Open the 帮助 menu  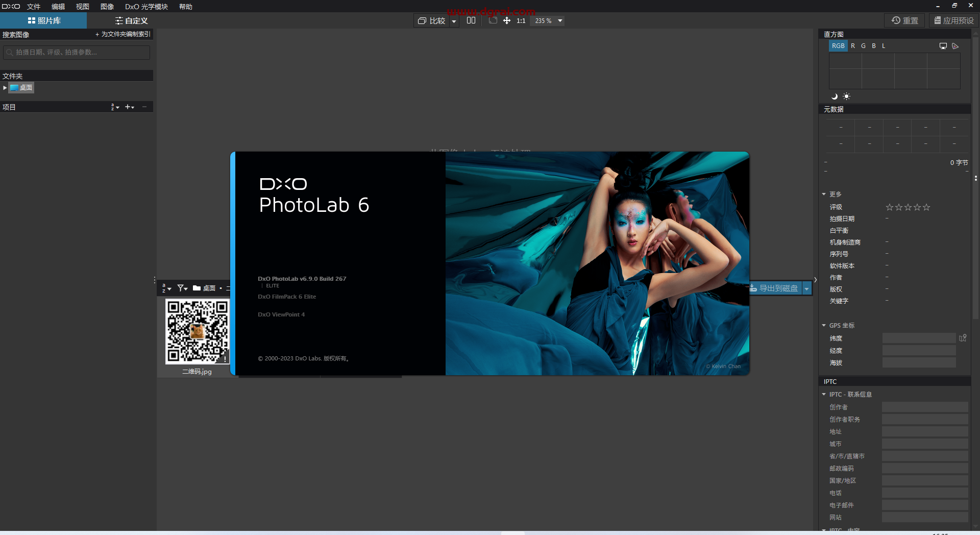pos(186,7)
